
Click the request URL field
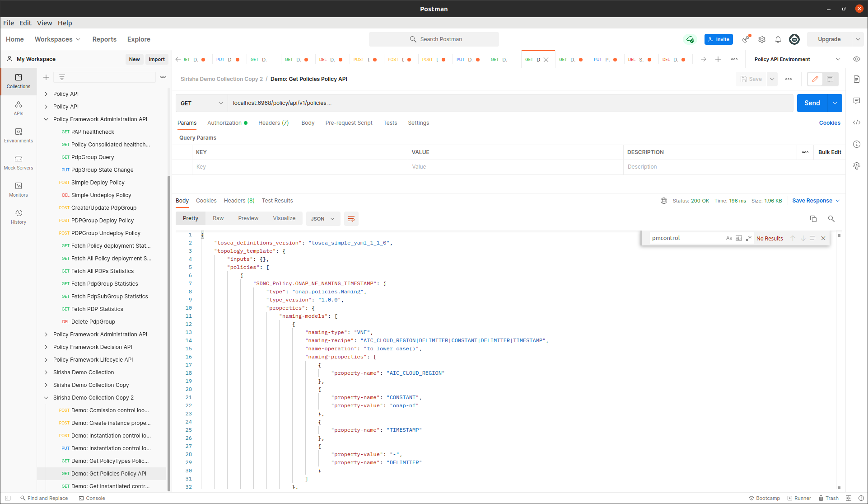coord(510,103)
